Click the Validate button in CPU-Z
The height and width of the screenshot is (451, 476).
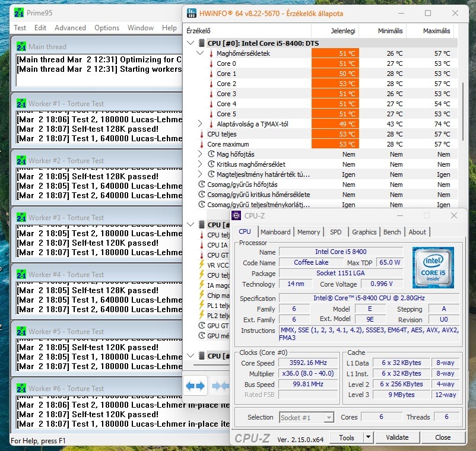tap(397, 437)
